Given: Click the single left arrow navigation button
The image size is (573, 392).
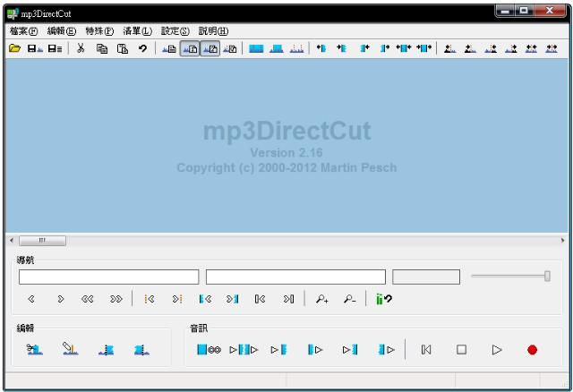Looking at the screenshot, I should click(32, 302).
